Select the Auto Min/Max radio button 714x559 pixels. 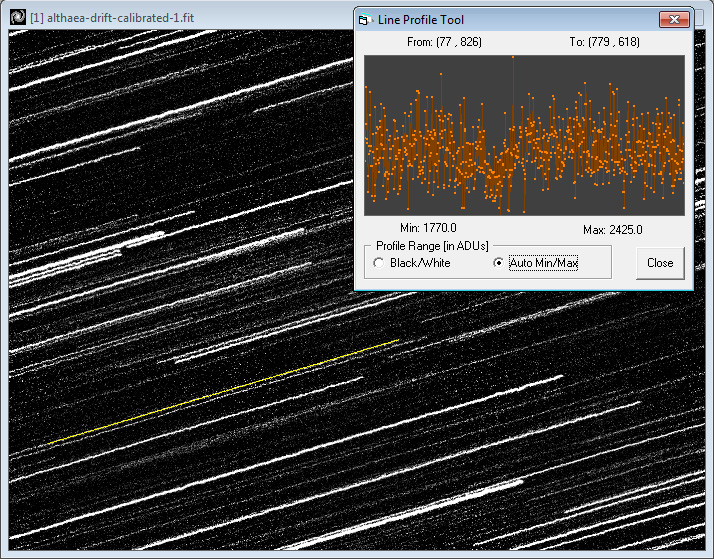(499, 263)
